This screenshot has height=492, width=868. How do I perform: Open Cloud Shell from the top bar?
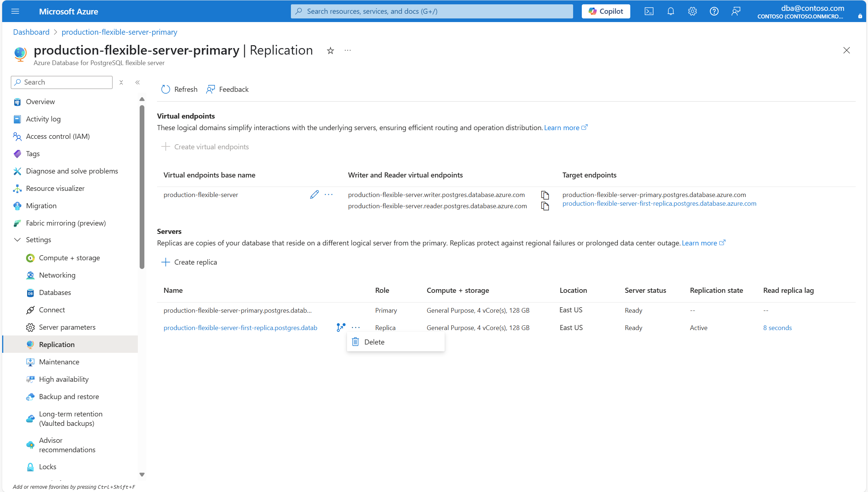pos(649,11)
